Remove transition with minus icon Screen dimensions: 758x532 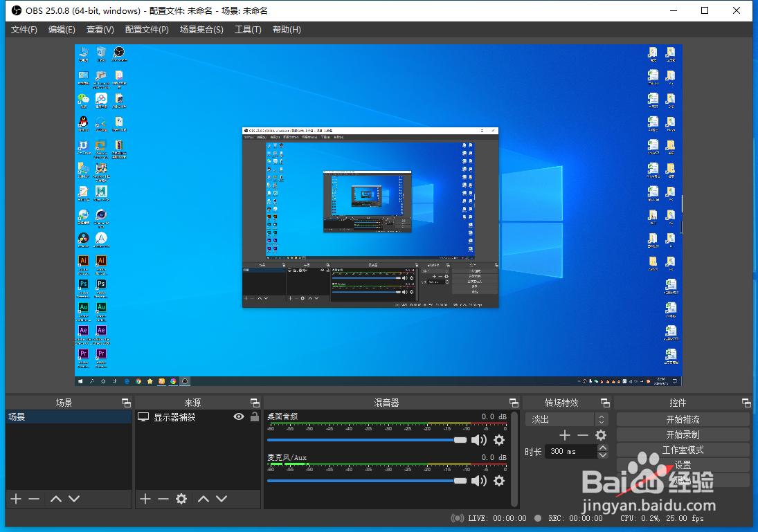(x=583, y=435)
